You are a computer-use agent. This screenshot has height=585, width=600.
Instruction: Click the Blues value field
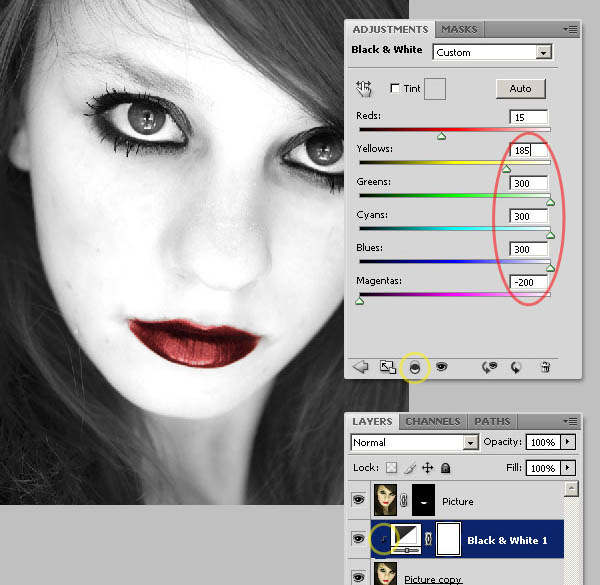coord(529,249)
